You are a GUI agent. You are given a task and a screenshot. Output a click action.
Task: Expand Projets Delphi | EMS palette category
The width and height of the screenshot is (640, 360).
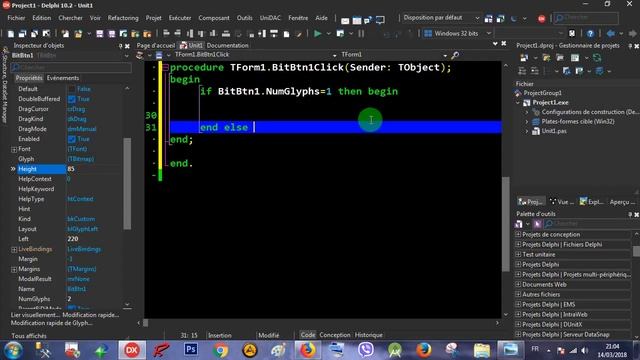coord(518,304)
